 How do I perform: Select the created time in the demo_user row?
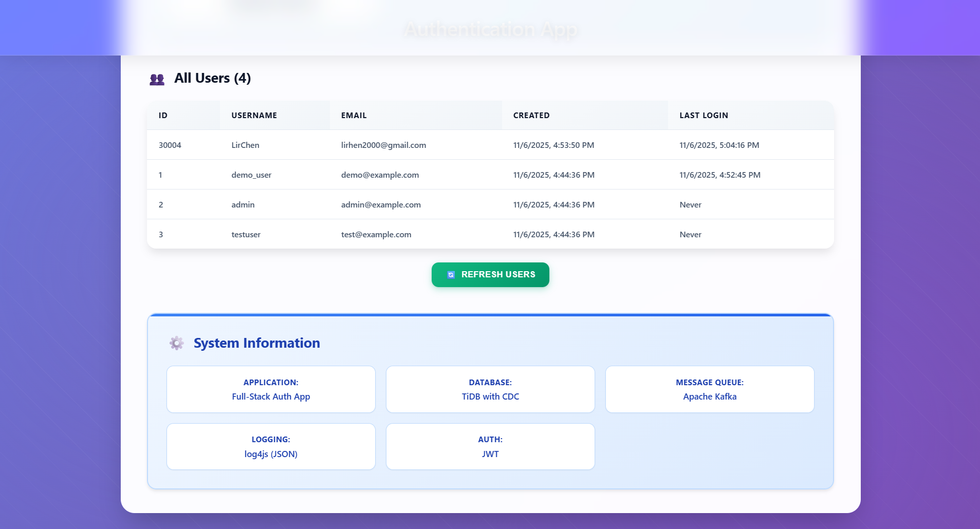tap(553, 175)
